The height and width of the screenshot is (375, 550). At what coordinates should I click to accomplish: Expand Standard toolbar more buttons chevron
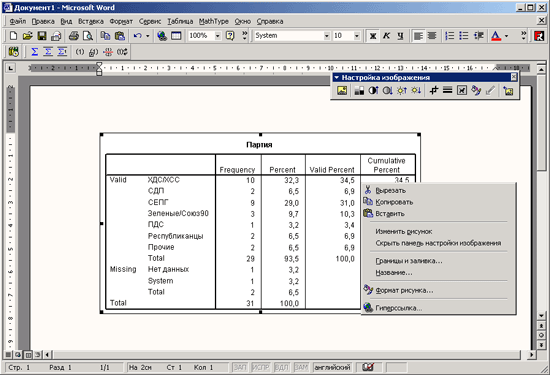244,35
